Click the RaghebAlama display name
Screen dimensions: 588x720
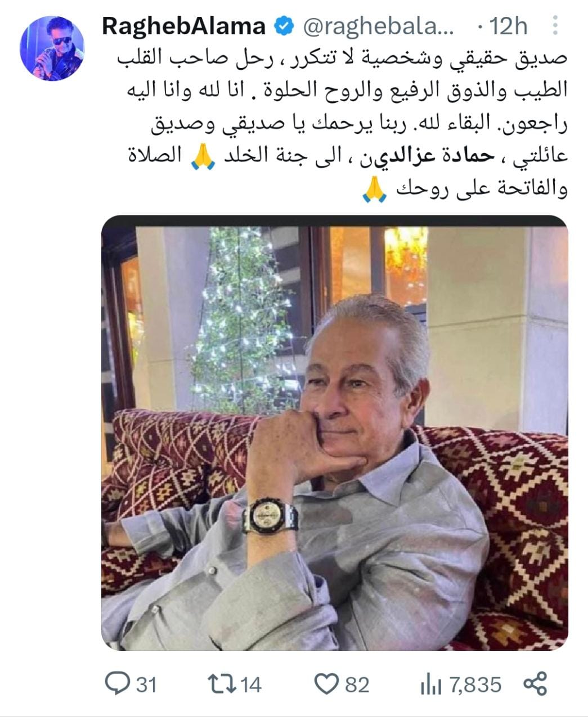click(184, 26)
